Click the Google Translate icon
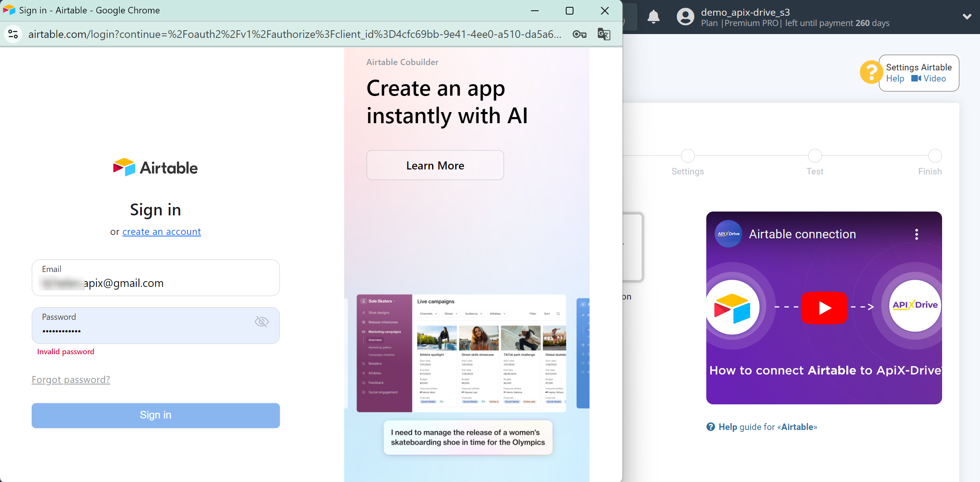 pyautogui.click(x=604, y=34)
